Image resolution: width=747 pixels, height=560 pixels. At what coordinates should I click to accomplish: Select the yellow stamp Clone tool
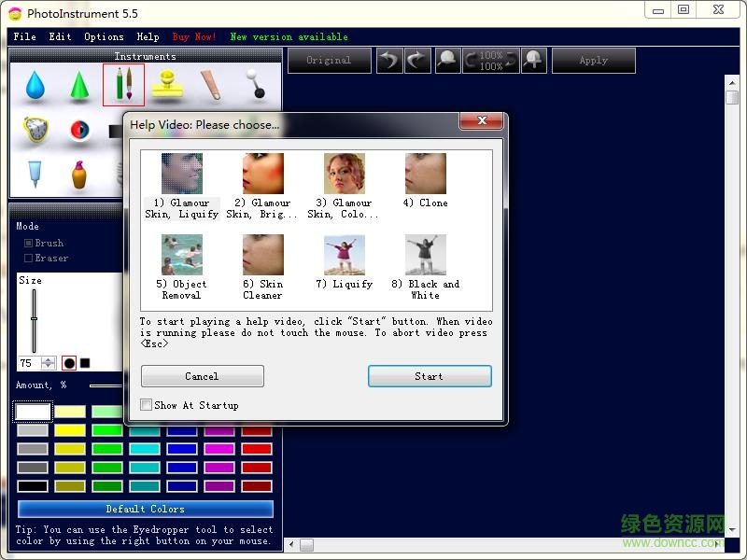click(x=167, y=85)
